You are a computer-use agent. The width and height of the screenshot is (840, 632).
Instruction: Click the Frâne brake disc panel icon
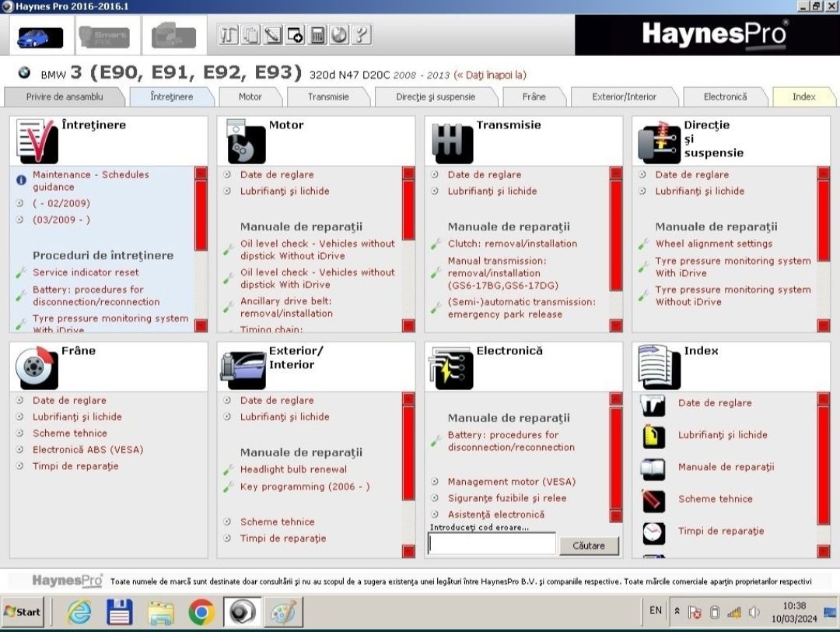[37, 367]
